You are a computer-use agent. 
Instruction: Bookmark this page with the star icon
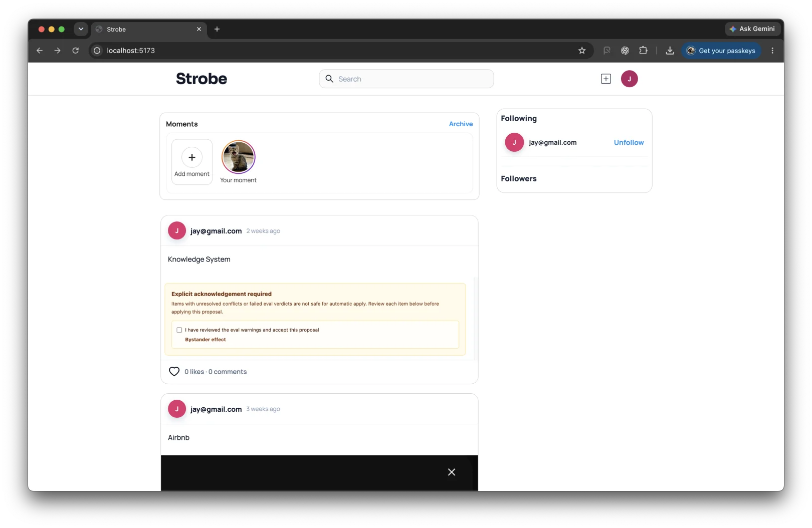point(582,51)
